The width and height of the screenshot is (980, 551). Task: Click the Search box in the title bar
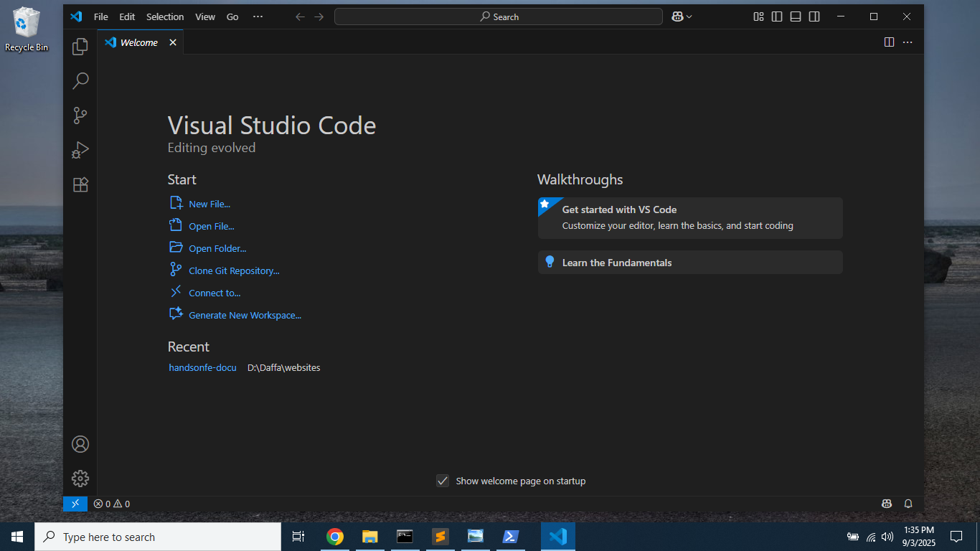[498, 16]
